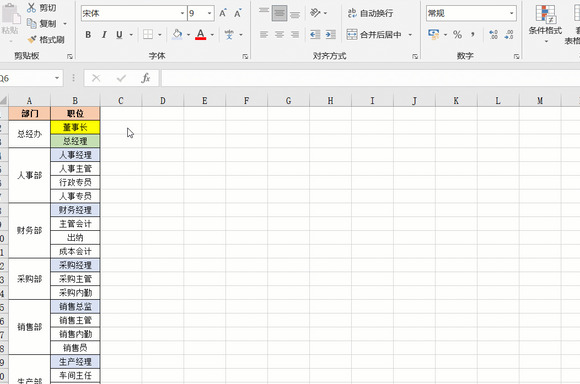Align text left

pos(264,35)
